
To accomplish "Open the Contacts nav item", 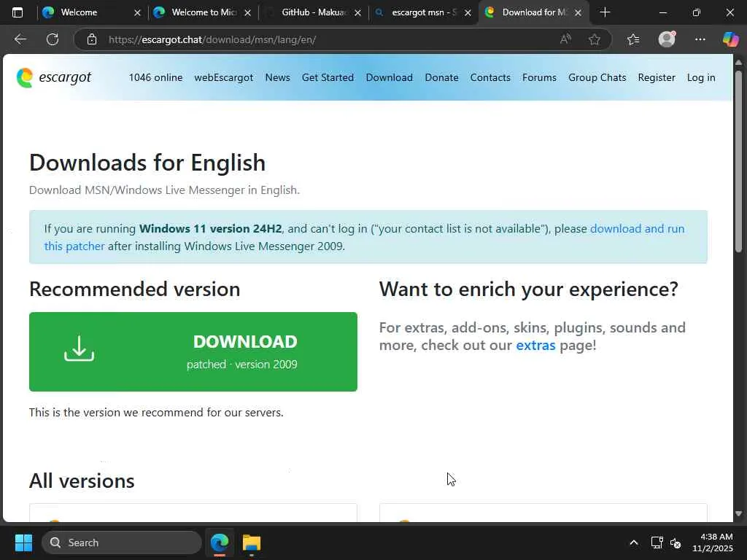I will (490, 77).
